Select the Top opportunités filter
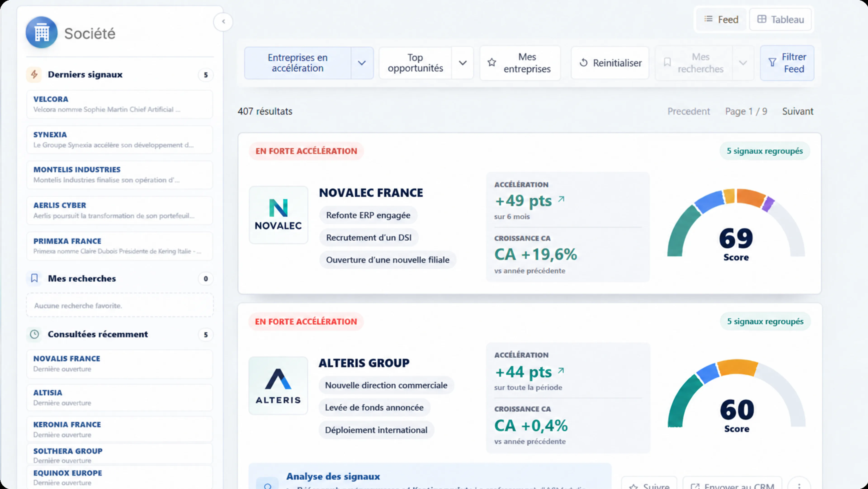This screenshot has width=868, height=489. pyautogui.click(x=415, y=63)
